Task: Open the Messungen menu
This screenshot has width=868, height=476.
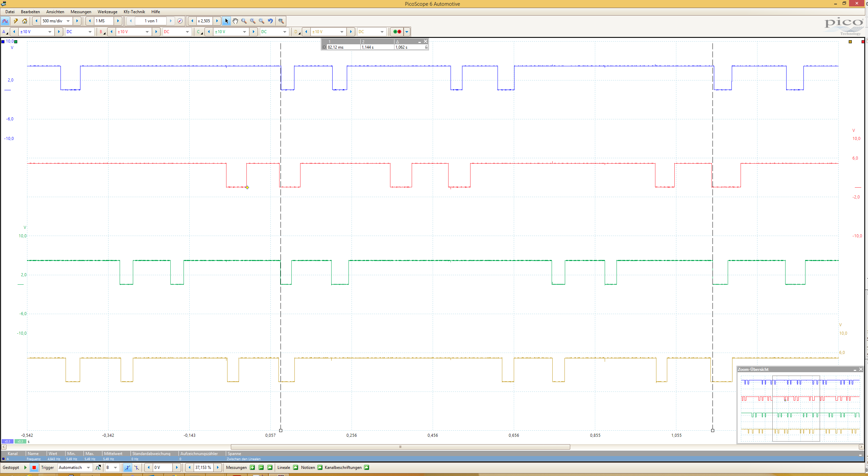Action: coord(81,11)
